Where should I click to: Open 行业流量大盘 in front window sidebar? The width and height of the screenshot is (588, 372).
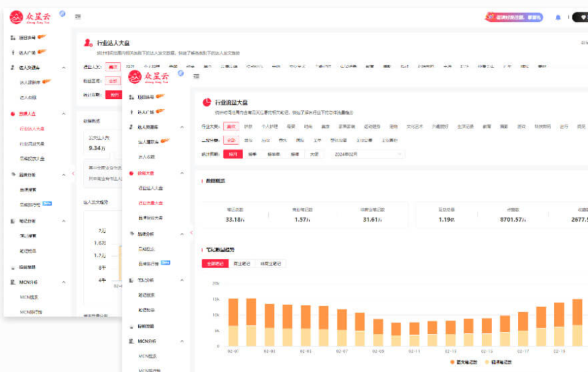pyautogui.click(x=150, y=203)
